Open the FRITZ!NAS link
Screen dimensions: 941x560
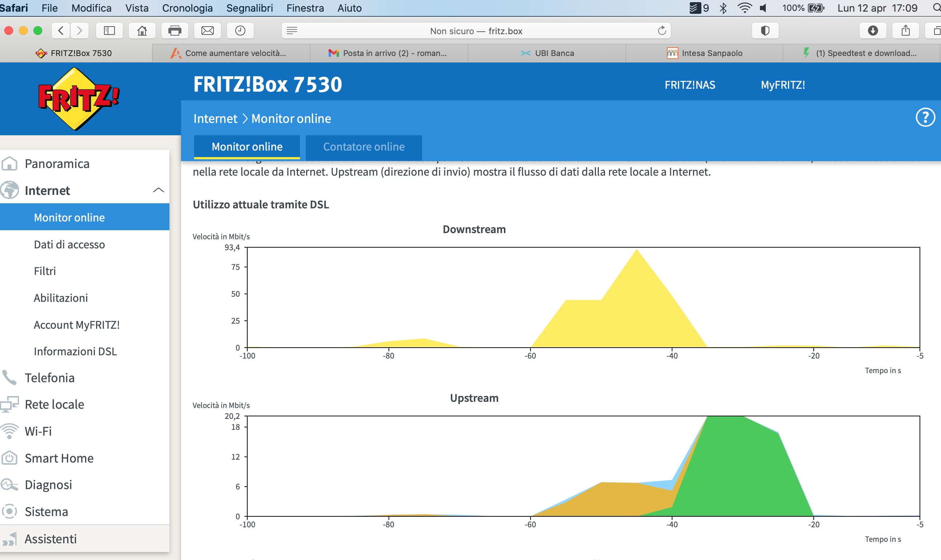pos(689,85)
